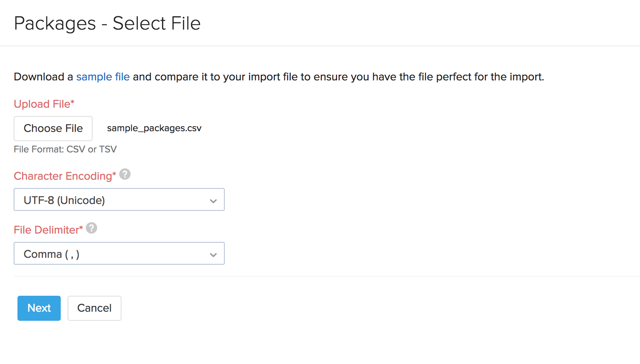
Task: Cancel the package import
Action: (x=94, y=308)
